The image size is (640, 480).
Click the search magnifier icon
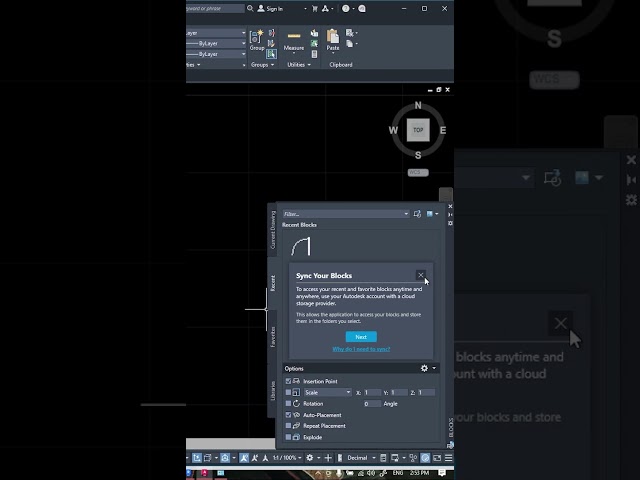[x=250, y=8]
